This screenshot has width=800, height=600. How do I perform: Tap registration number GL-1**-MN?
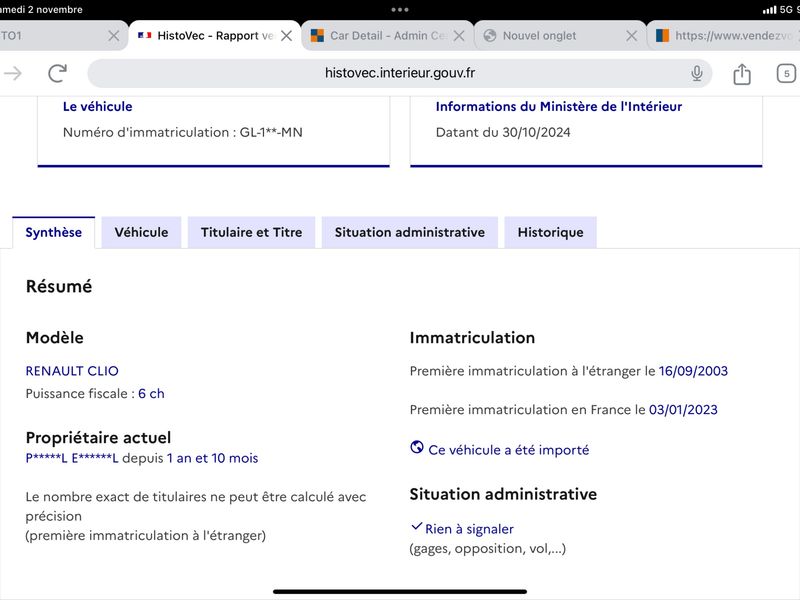(x=271, y=132)
